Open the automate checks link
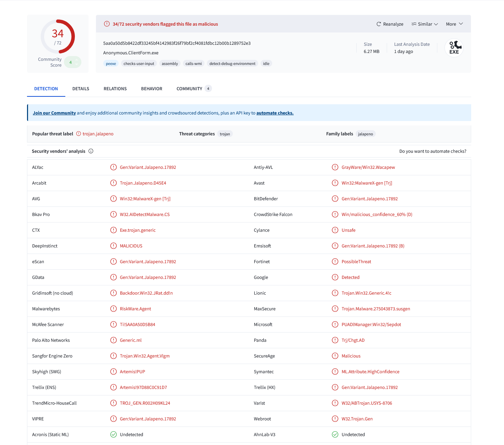 (x=275, y=113)
